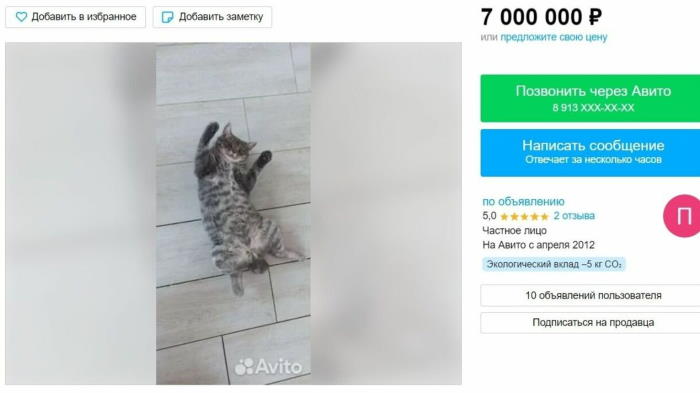This screenshot has height=393, width=700.
Task: Click Подписаться на продавца button
Action: 590,322
